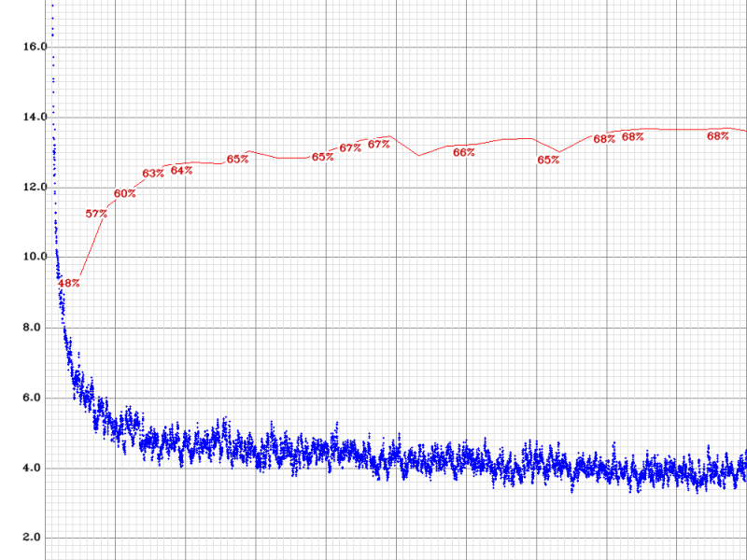Screen dimensions: 747x560
Task: Click the red 60% data label
Action: click(124, 194)
